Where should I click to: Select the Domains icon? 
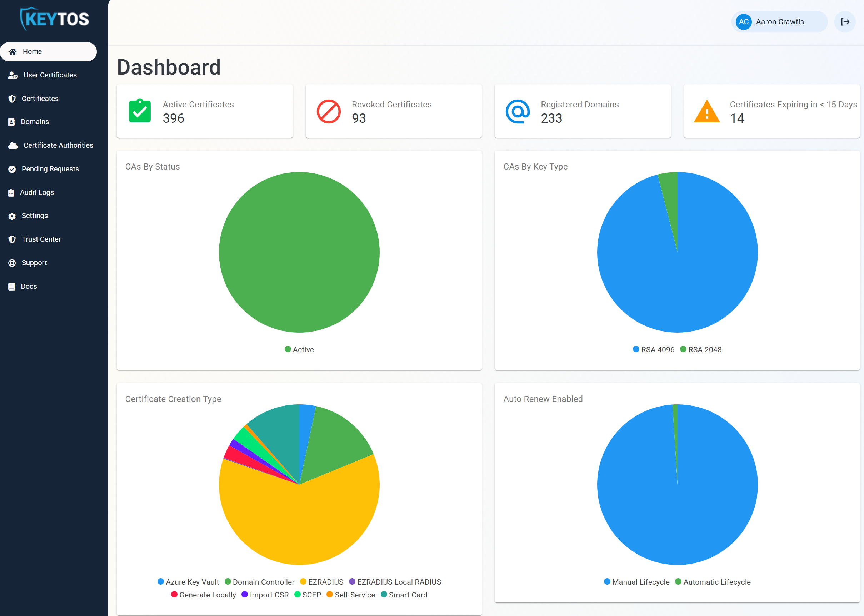(12, 122)
